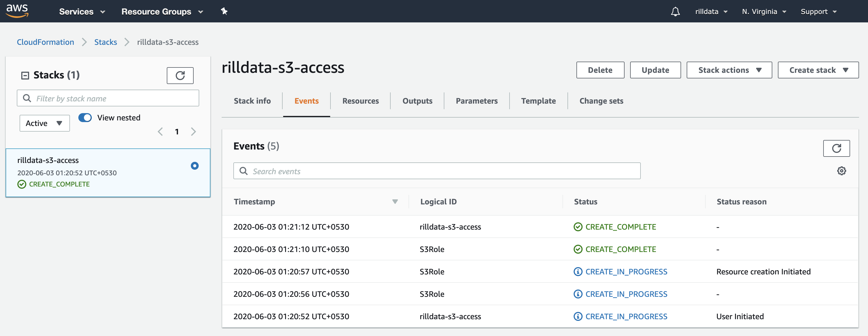Click info icon for 01:20:56 event
The width and height of the screenshot is (868, 336).
click(x=578, y=294)
